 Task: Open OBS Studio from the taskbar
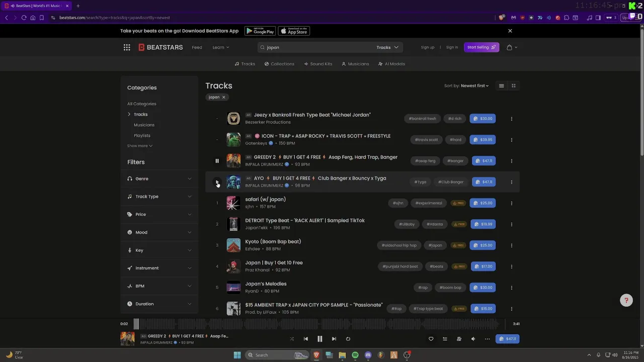(407, 355)
